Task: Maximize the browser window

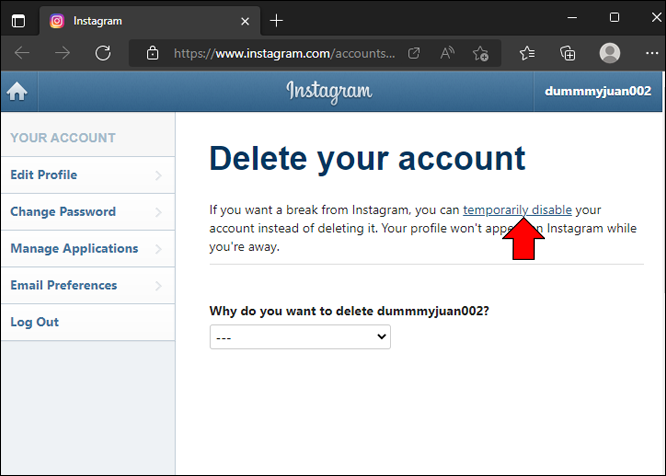Action: click(614, 17)
